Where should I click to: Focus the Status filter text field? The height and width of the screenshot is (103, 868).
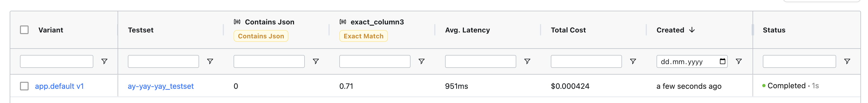[799, 61]
